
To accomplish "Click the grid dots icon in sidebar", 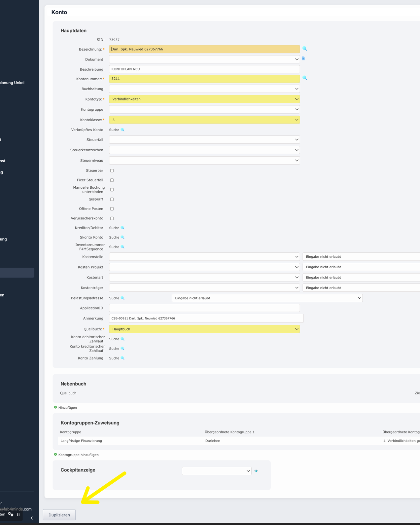I will point(18,514).
